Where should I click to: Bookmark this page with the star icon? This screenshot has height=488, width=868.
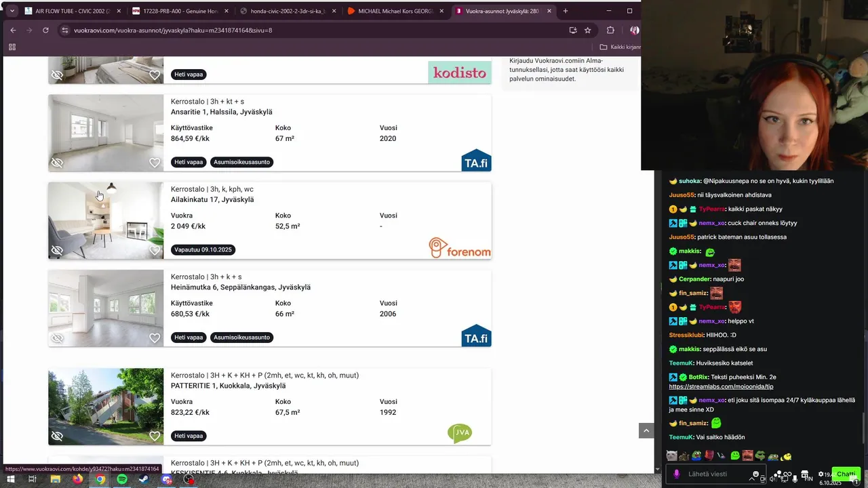588,30
